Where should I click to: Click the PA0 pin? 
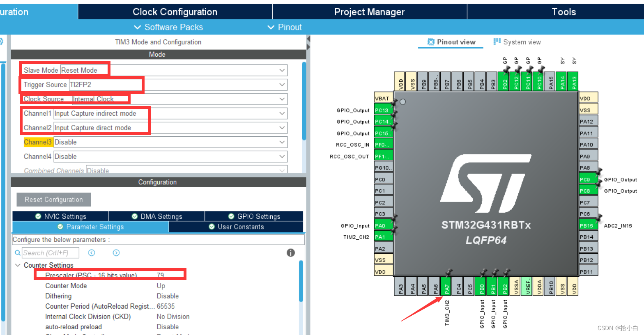384,225
